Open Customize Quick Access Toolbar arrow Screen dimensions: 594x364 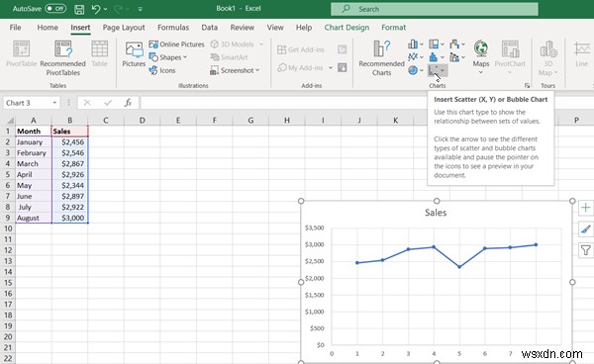coord(141,9)
